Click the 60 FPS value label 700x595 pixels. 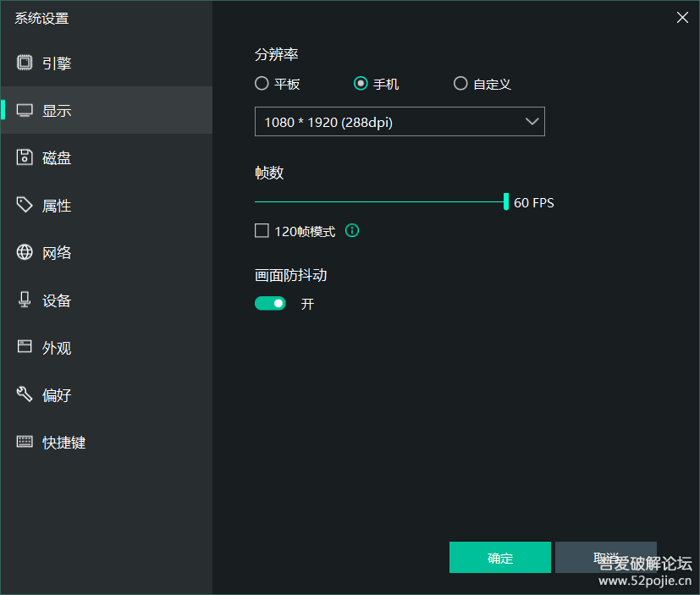pos(534,202)
